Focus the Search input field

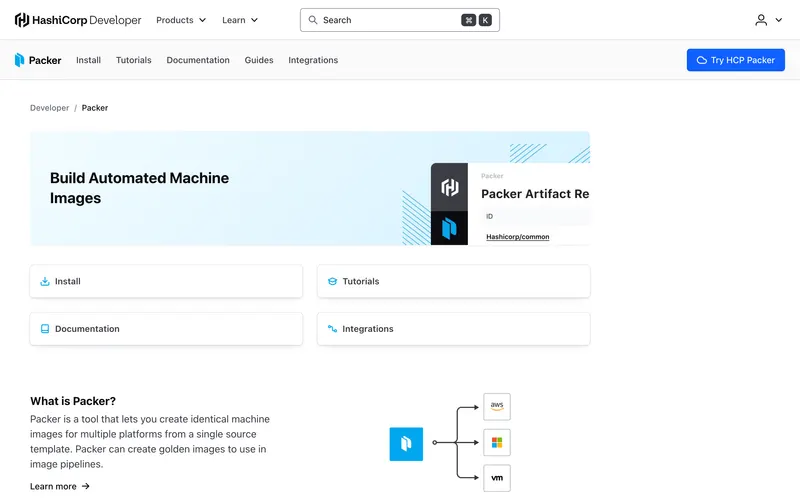pyautogui.click(x=399, y=20)
